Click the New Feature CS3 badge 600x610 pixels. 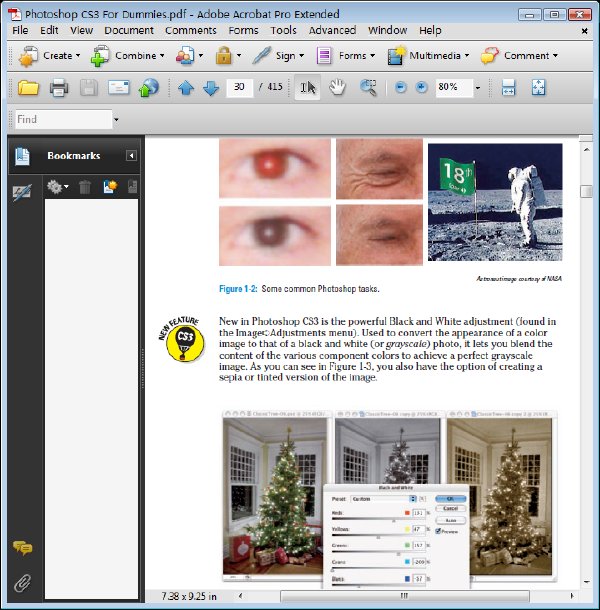pos(182,339)
